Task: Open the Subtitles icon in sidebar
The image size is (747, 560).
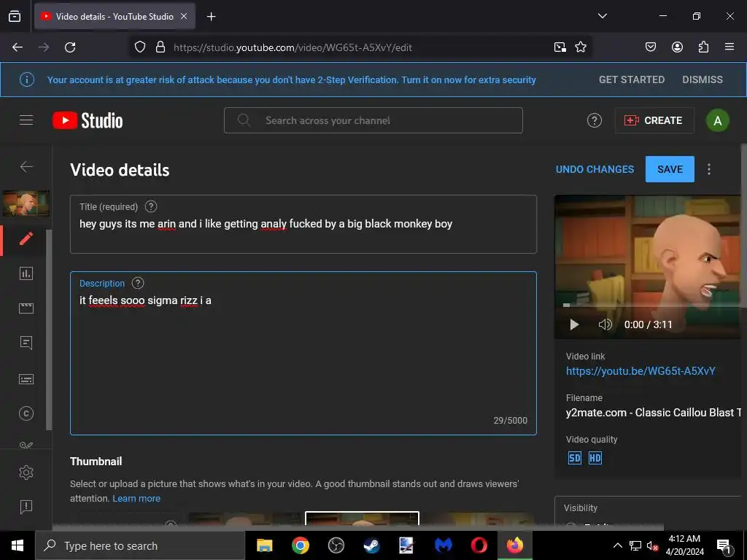Action: 26,379
